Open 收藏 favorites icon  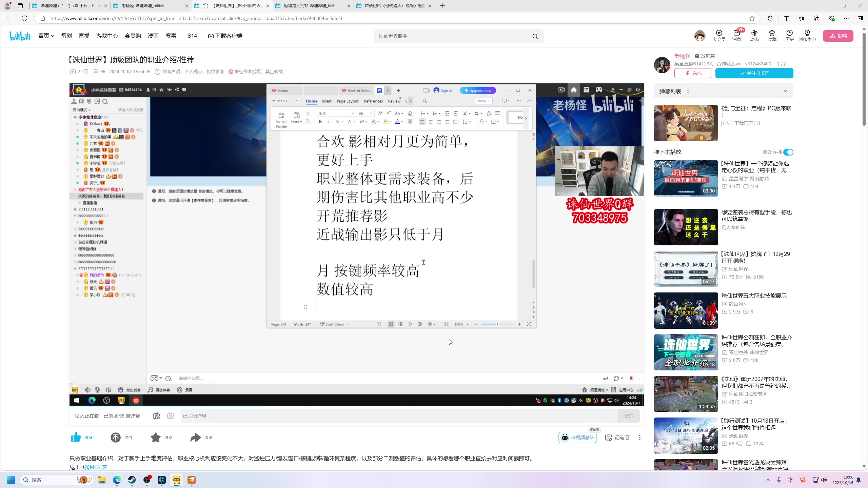(x=772, y=36)
